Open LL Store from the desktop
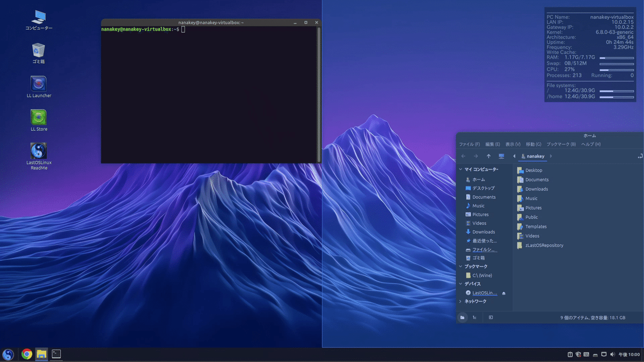Image resolution: width=644 pixels, height=362 pixels. (38, 118)
